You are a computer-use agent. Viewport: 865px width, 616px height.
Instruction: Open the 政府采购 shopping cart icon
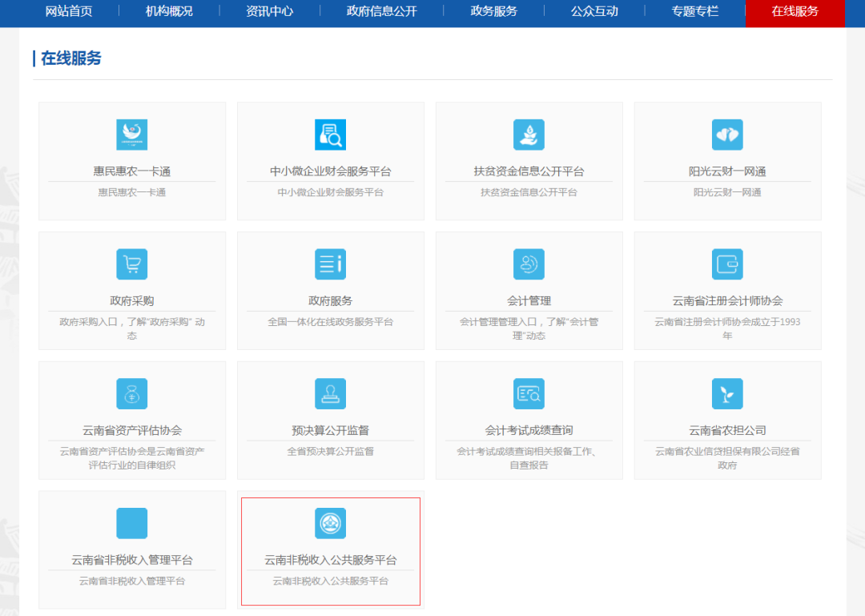pos(132,264)
